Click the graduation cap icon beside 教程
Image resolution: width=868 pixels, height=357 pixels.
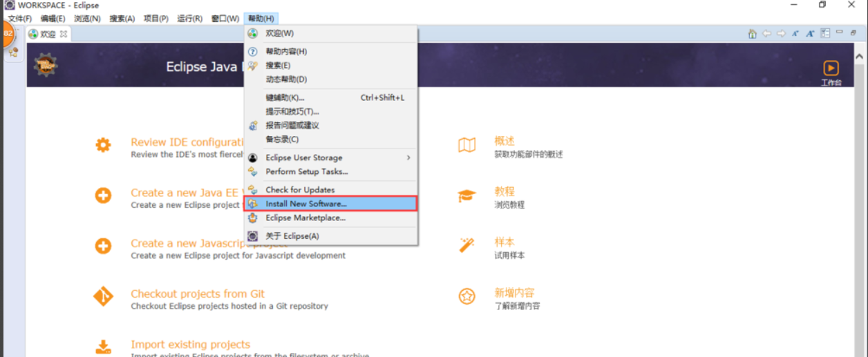pos(467,195)
